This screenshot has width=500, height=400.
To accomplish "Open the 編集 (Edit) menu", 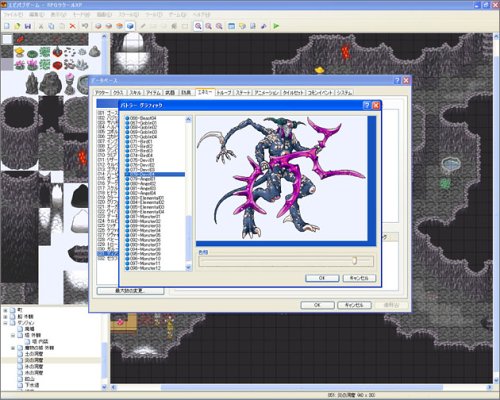I will pos(37,15).
